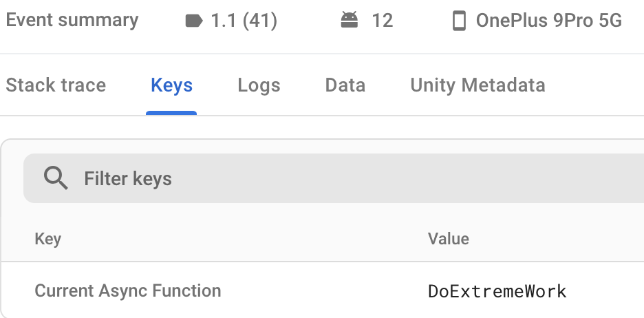The height and width of the screenshot is (318, 644).
Task: Click empty space right of Unity Metadata
Action: [x=595, y=85]
